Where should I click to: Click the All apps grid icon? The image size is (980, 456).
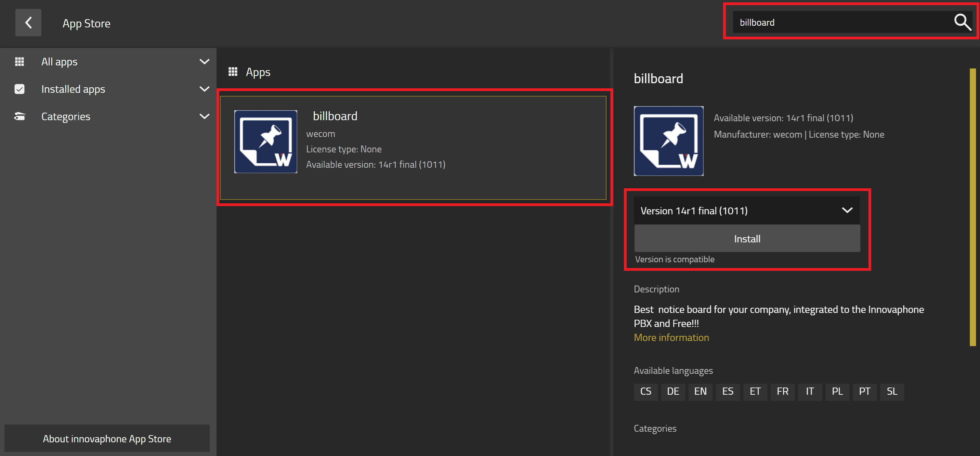tap(19, 62)
